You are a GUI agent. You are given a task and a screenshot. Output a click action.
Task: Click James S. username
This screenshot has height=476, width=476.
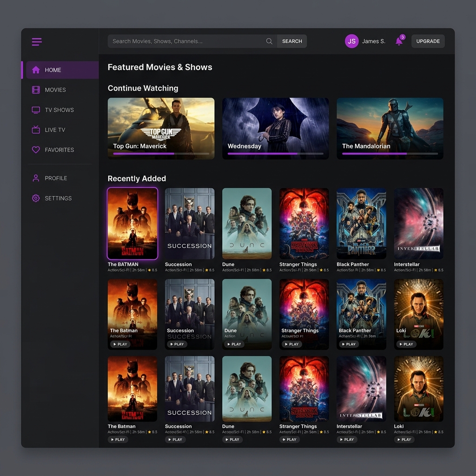[373, 41]
